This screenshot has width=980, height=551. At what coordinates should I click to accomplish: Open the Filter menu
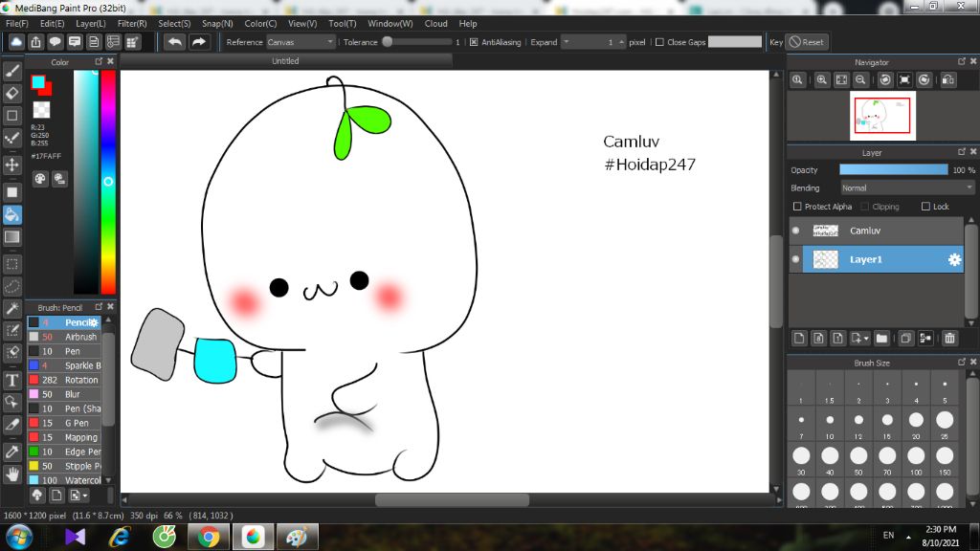(132, 24)
